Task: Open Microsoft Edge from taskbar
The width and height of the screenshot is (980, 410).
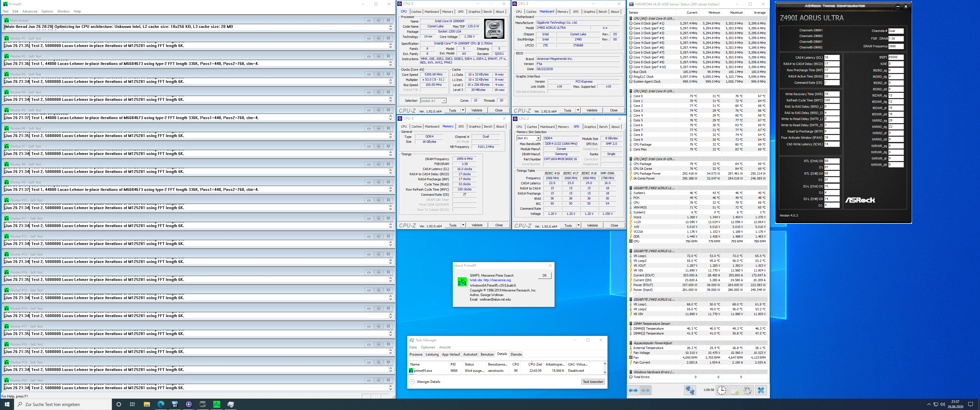Action: click(161, 404)
